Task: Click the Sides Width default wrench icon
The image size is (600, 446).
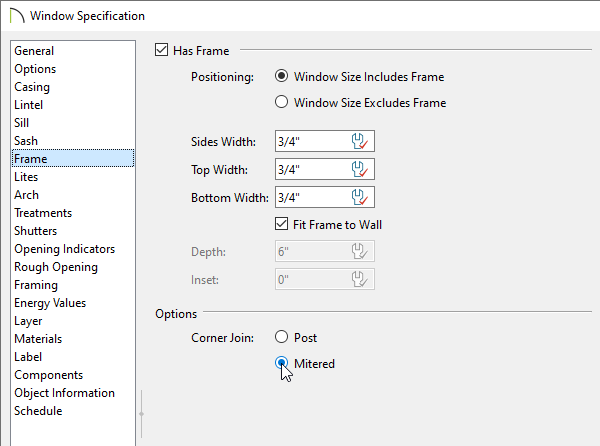Action: pyautogui.click(x=360, y=141)
